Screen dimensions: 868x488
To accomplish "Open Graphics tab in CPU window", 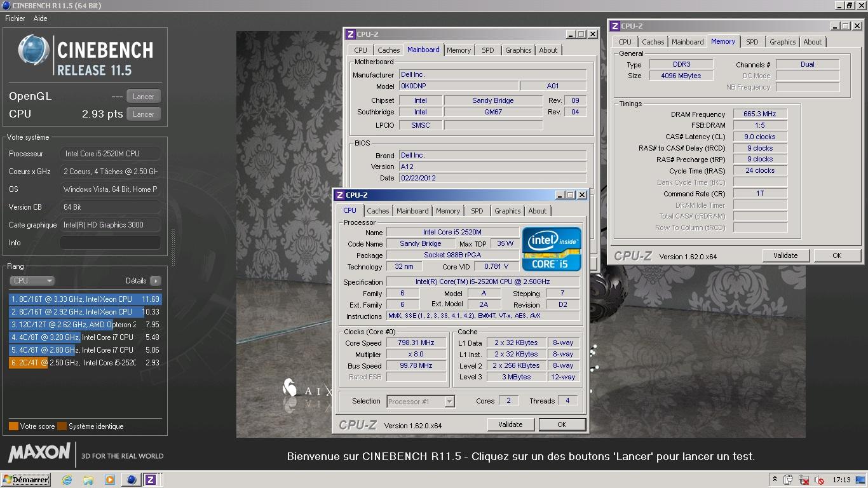I will tap(508, 211).
